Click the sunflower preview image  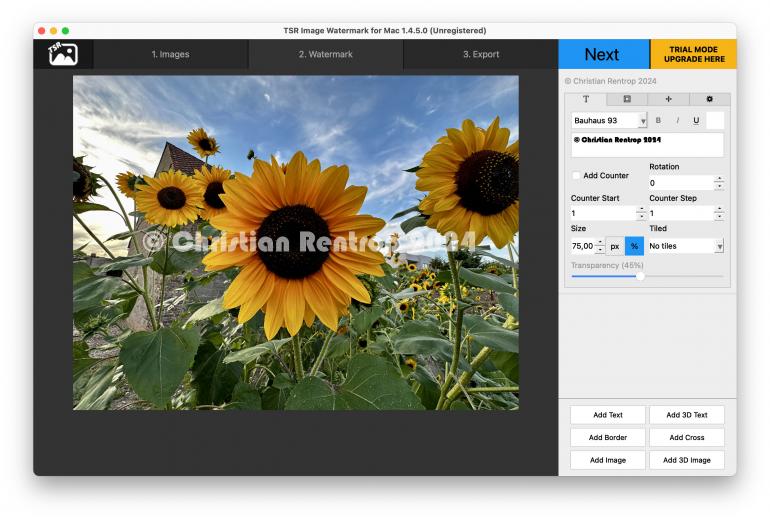pyautogui.click(x=296, y=243)
